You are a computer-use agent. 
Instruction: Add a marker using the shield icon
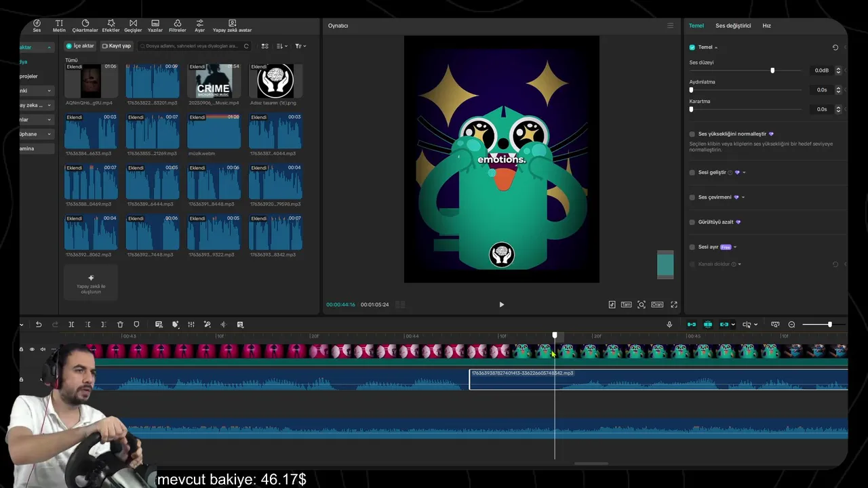pyautogui.click(x=136, y=325)
